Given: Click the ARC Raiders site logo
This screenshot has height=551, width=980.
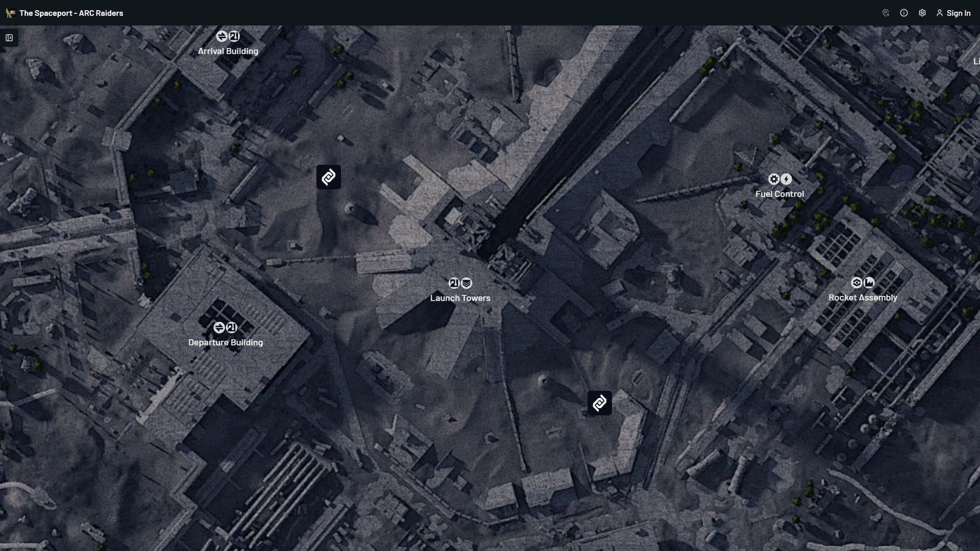Looking at the screenshot, I should pyautogui.click(x=10, y=13).
